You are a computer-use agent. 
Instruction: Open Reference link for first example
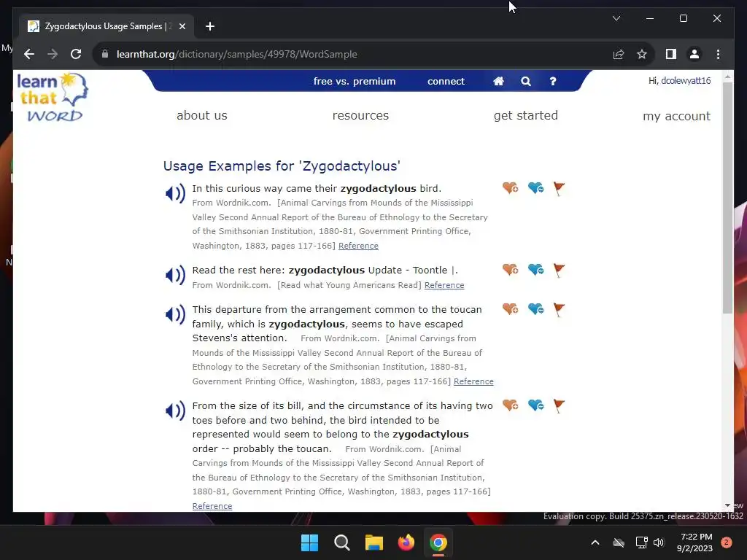coord(358,246)
